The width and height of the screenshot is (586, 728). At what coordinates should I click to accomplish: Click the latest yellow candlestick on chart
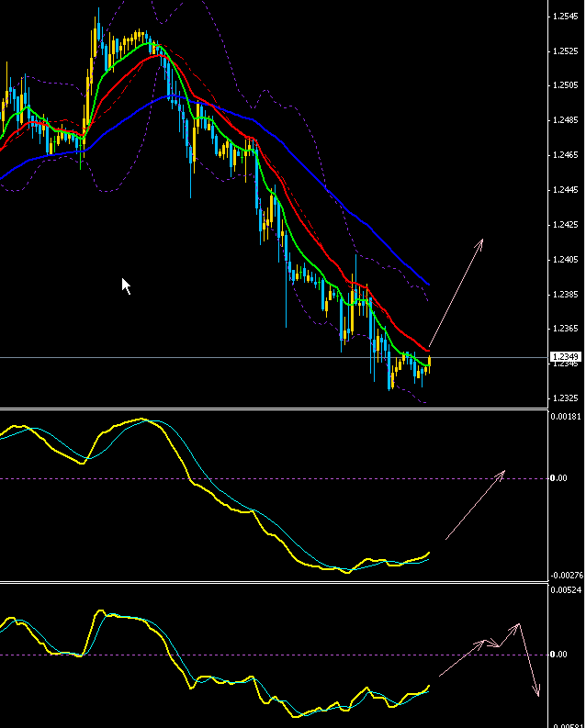click(429, 364)
